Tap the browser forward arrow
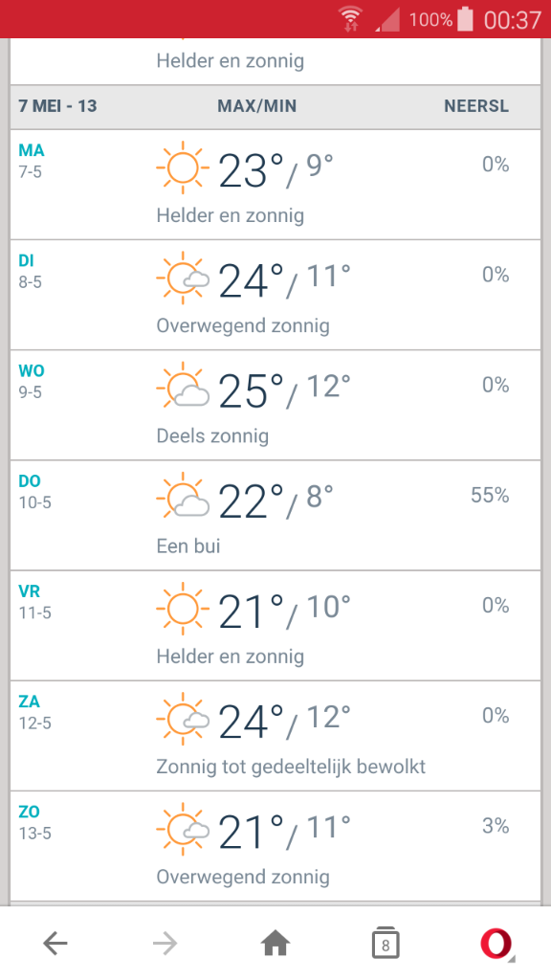The width and height of the screenshot is (551, 980). pos(165,943)
